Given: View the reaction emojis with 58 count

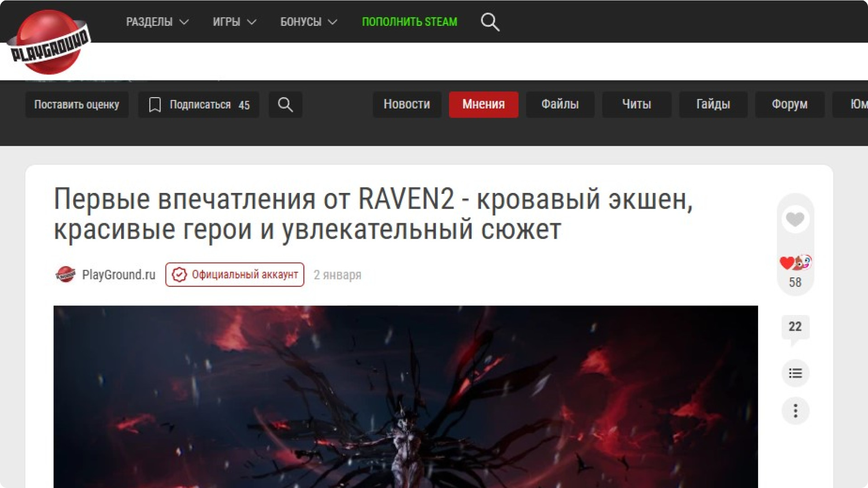Looking at the screenshot, I should (x=795, y=271).
